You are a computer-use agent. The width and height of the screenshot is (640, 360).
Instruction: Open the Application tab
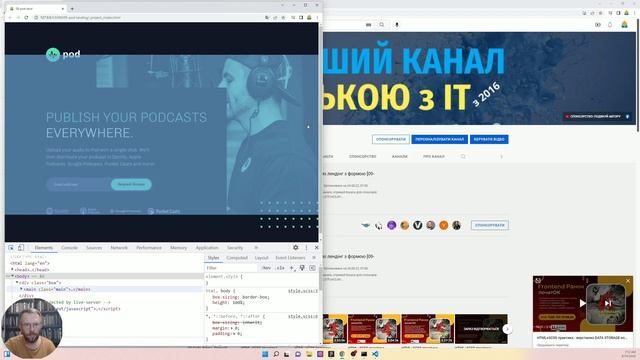click(207, 248)
